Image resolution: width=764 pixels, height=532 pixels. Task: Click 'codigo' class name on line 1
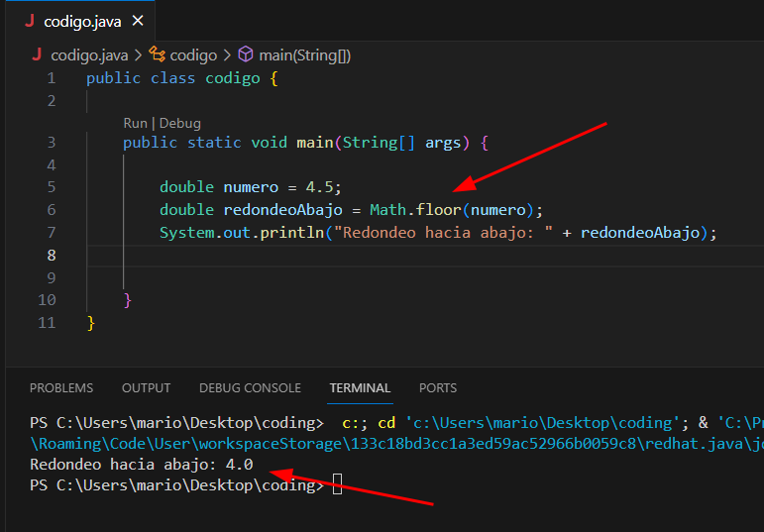click(x=233, y=78)
